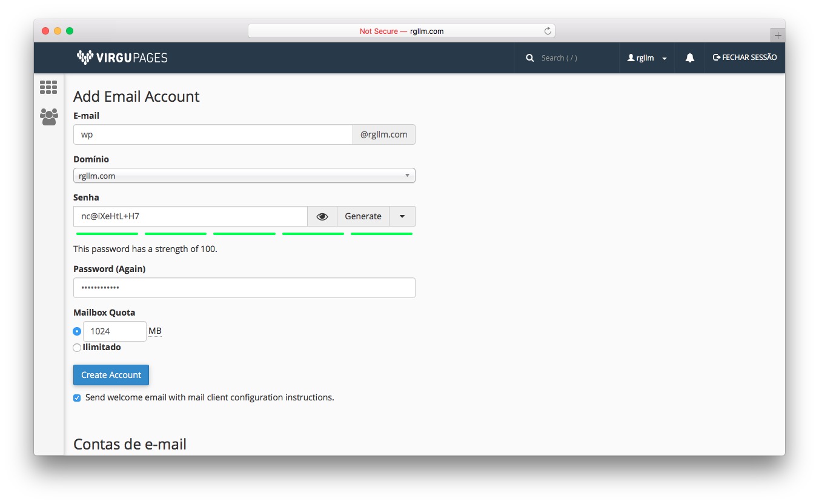Open a new browser tab with plus
Image resolution: width=819 pixels, height=504 pixels.
coord(778,35)
